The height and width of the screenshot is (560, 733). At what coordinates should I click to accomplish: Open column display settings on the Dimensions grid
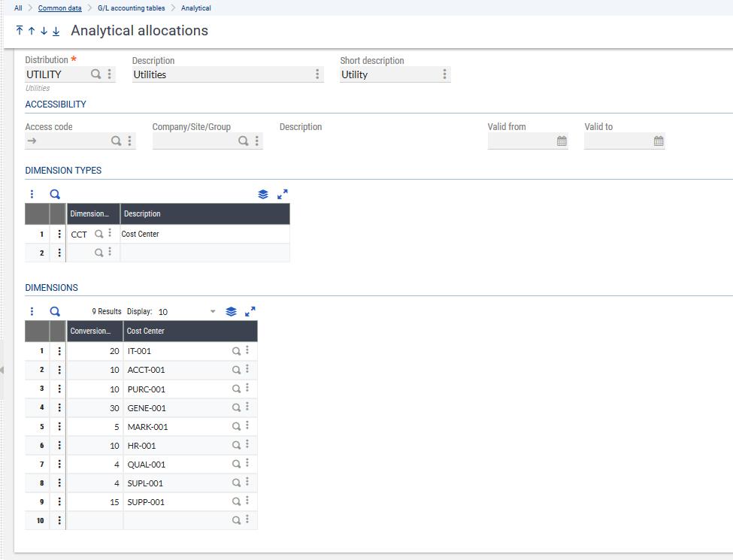tap(231, 310)
